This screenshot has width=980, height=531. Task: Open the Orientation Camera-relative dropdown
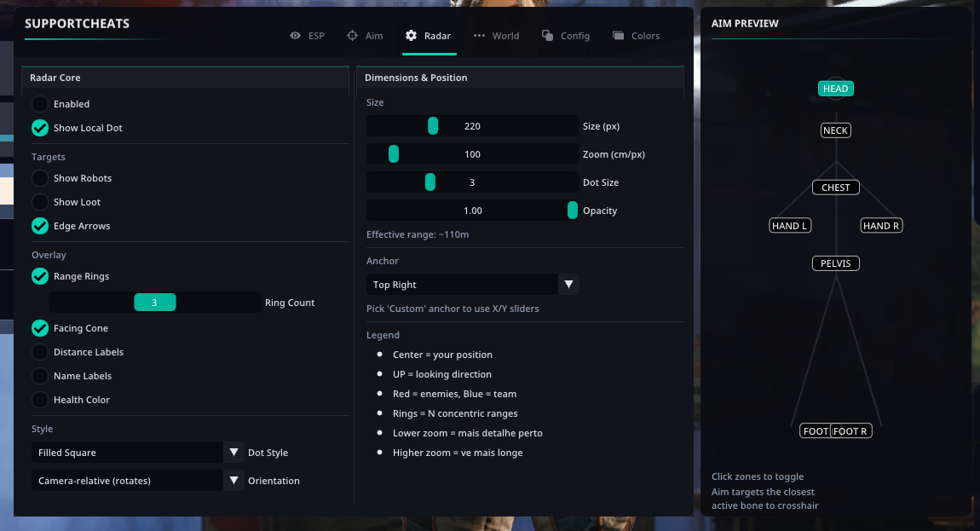pos(137,481)
